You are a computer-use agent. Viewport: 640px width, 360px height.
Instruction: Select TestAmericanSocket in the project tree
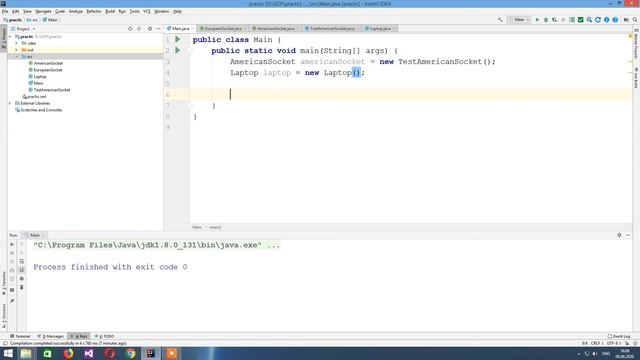(52, 90)
